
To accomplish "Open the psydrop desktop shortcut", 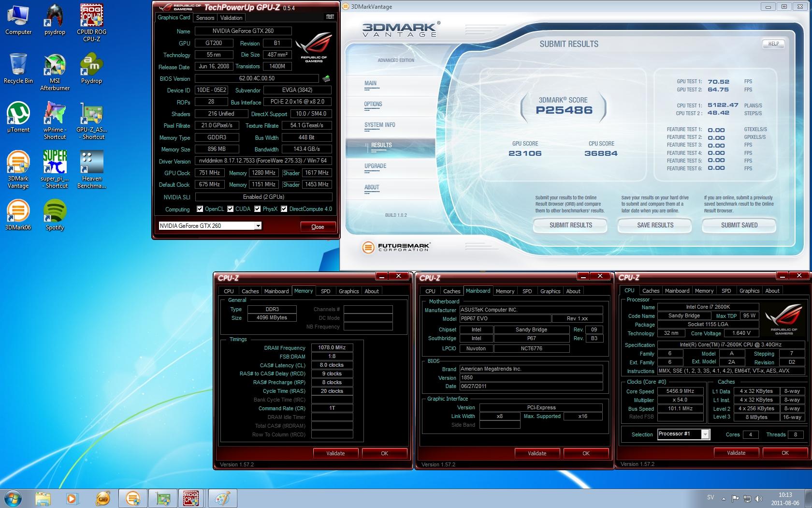I will tap(55, 19).
